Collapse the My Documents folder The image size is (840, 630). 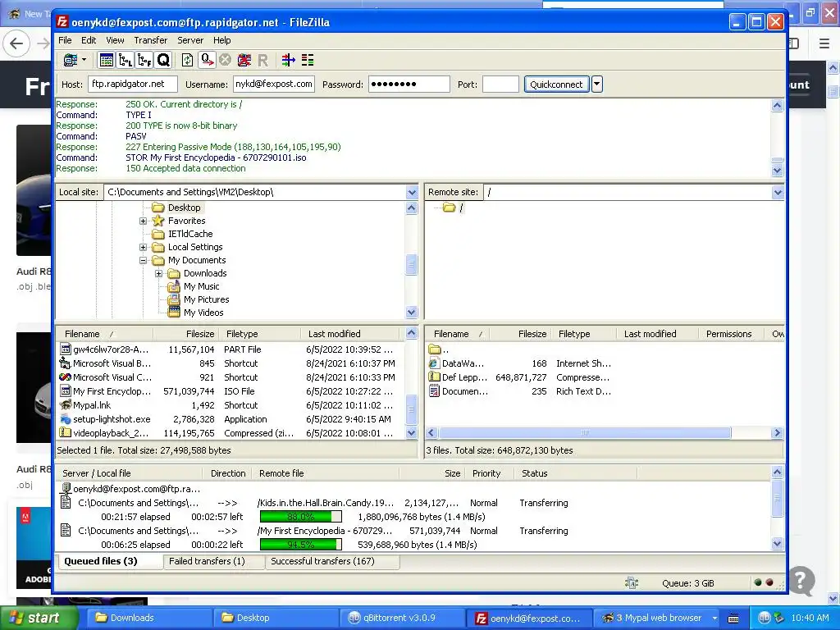pyautogui.click(x=143, y=260)
